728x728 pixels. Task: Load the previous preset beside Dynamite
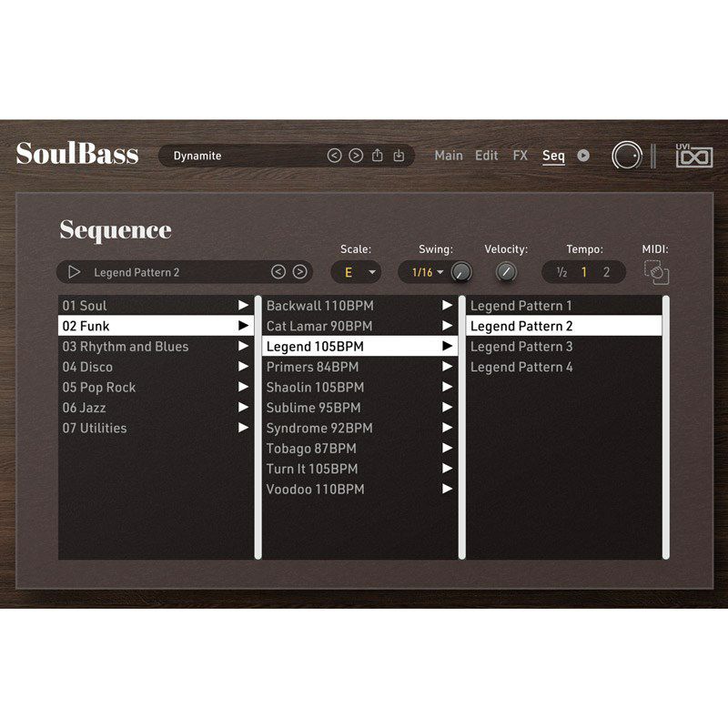coord(334,156)
